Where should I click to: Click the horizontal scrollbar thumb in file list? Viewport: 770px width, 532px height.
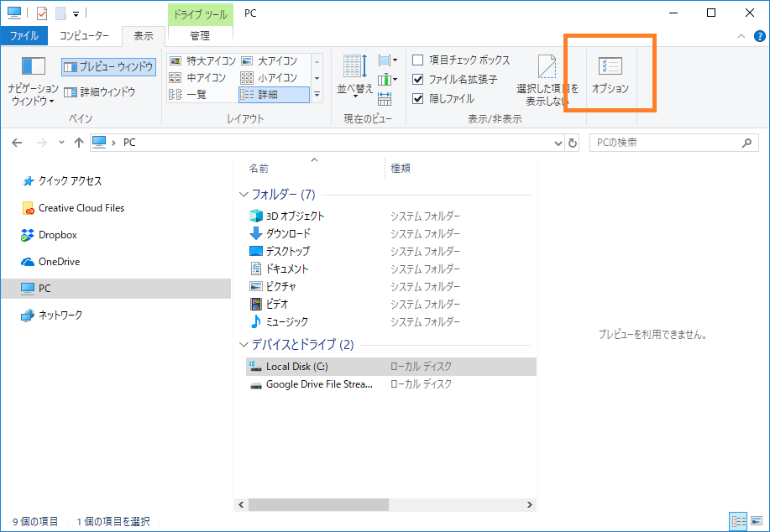tap(318, 505)
